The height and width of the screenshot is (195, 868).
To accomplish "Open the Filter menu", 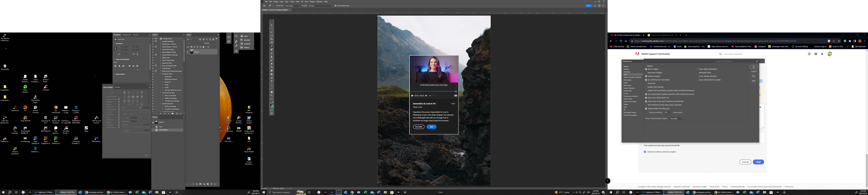I will pyautogui.click(x=298, y=1).
